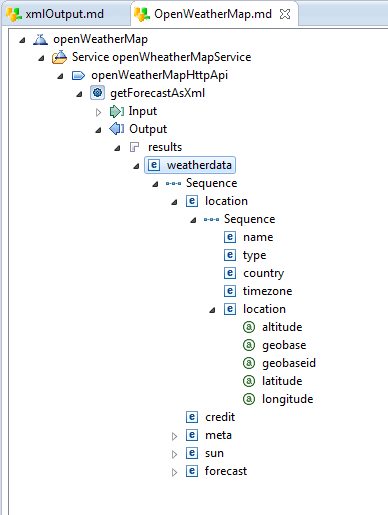Click the altitude attribute icon
The image size is (388, 515).
pyautogui.click(x=249, y=327)
